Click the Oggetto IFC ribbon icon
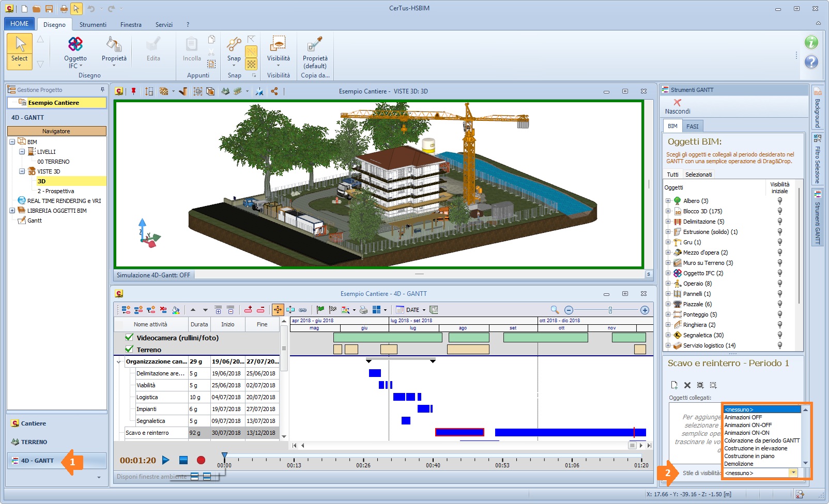Image resolution: width=829 pixels, height=504 pixels. pos(75,45)
